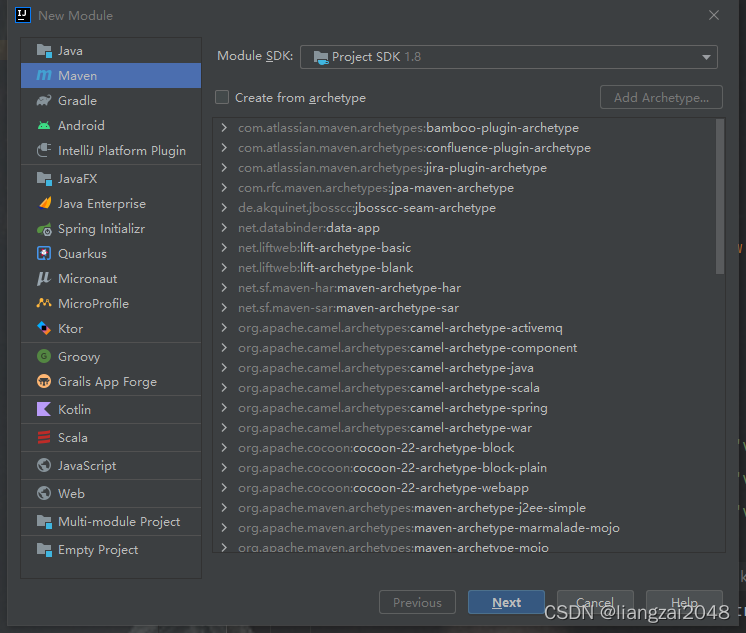Select camel-archetype-component row text
Screen dimensions: 746x633
[x=407, y=347]
